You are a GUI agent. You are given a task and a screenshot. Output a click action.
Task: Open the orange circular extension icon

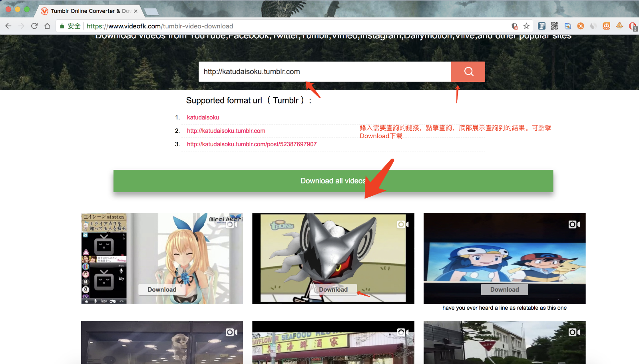click(x=581, y=26)
